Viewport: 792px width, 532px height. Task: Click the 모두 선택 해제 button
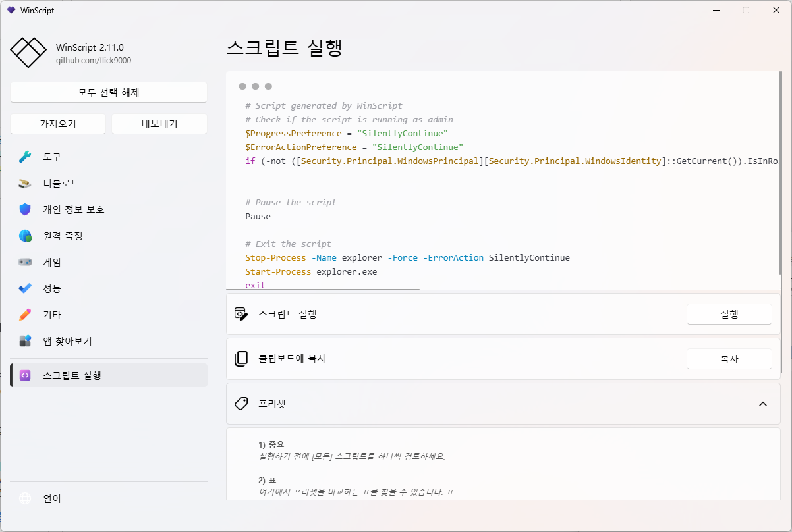click(109, 92)
